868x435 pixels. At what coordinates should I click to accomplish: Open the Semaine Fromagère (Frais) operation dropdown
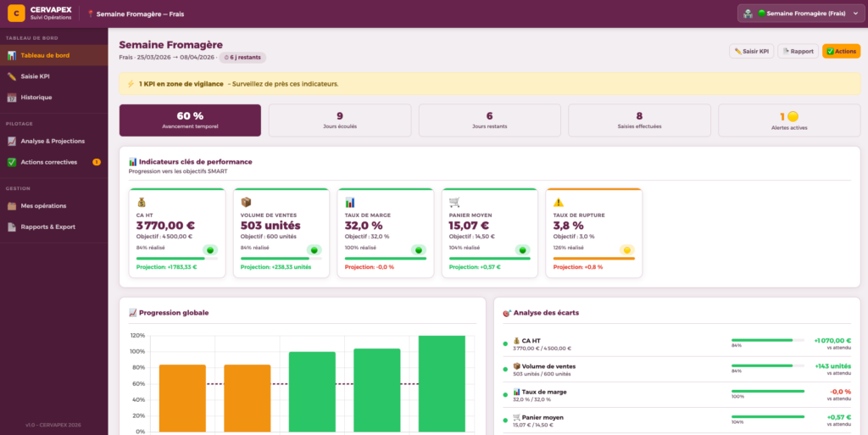[801, 14]
